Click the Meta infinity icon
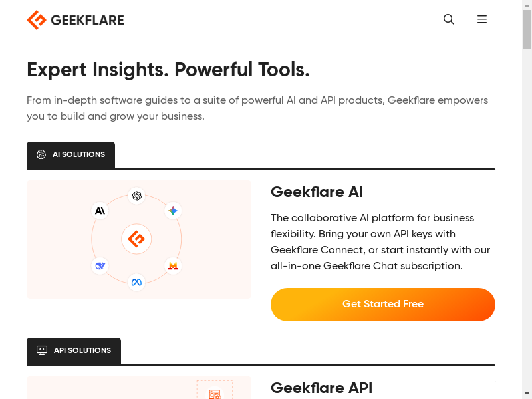Screen dimensions: 532x399 coord(136,283)
